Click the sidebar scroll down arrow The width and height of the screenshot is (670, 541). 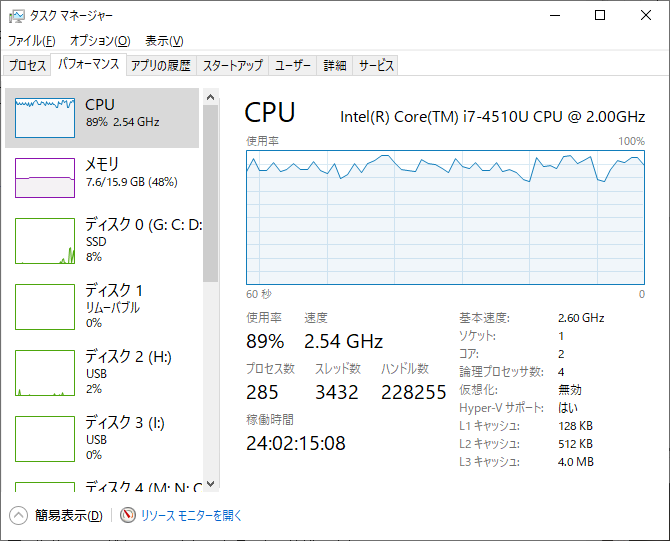click(210, 484)
